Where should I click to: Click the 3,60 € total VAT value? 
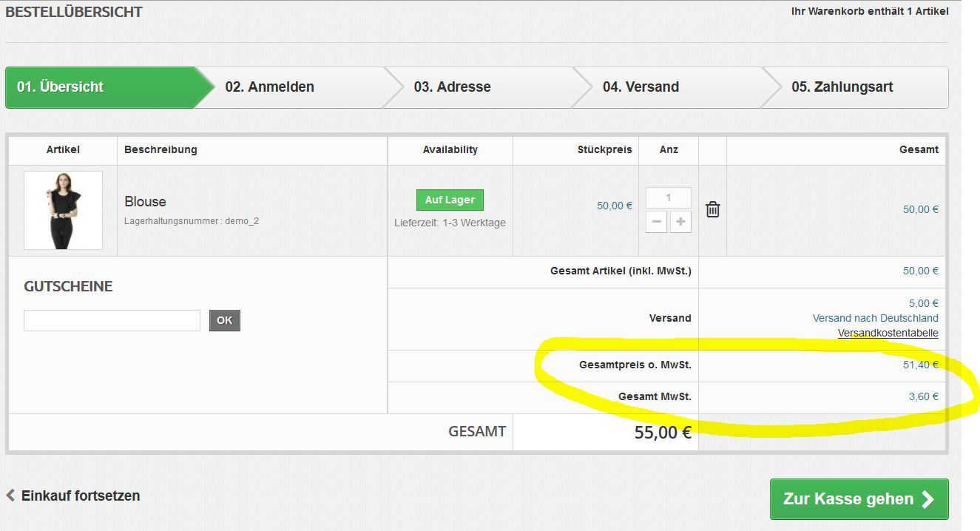[x=923, y=396]
